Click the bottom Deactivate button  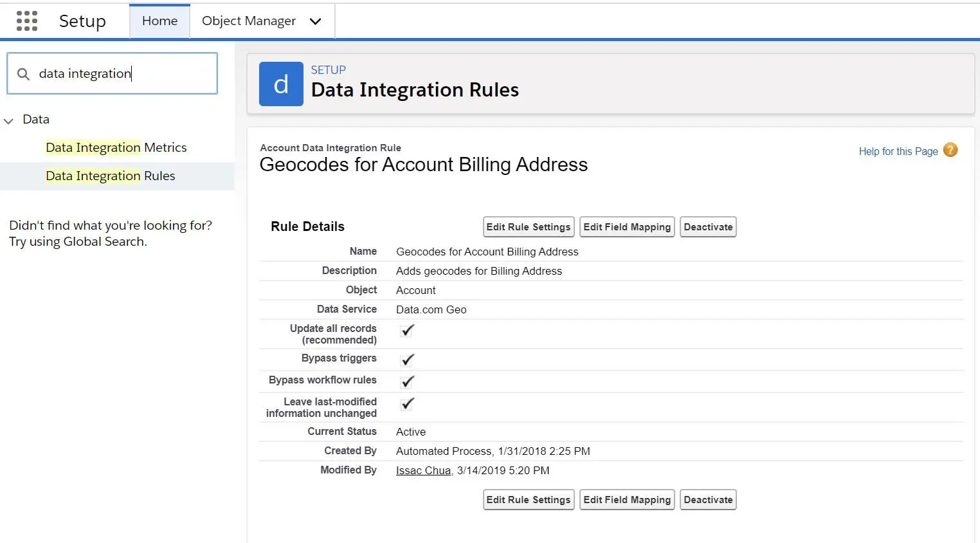coord(708,500)
